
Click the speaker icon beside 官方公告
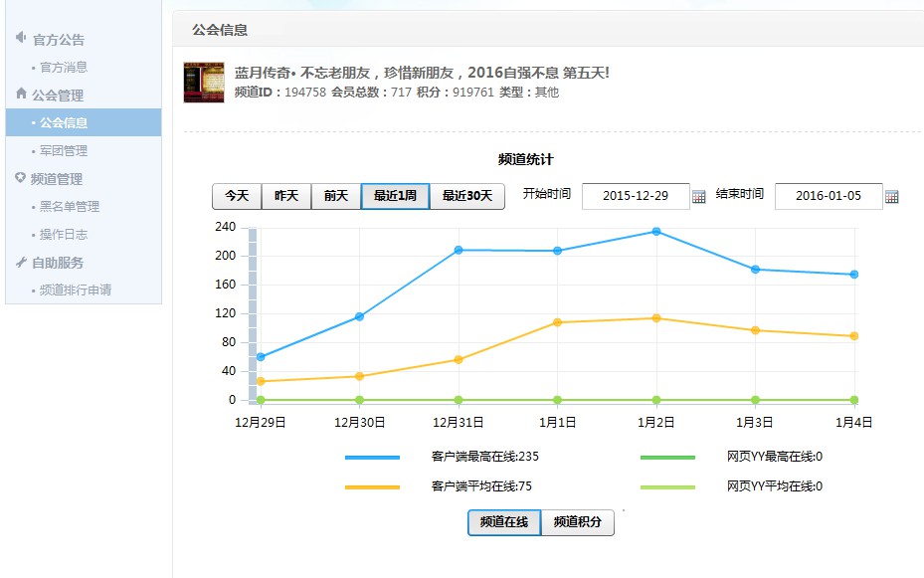click(x=21, y=39)
